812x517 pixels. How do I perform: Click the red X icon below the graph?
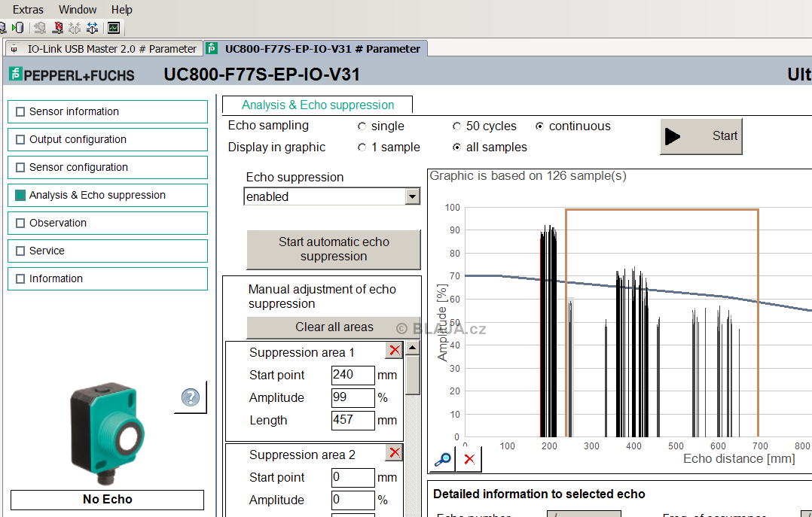pyautogui.click(x=469, y=459)
